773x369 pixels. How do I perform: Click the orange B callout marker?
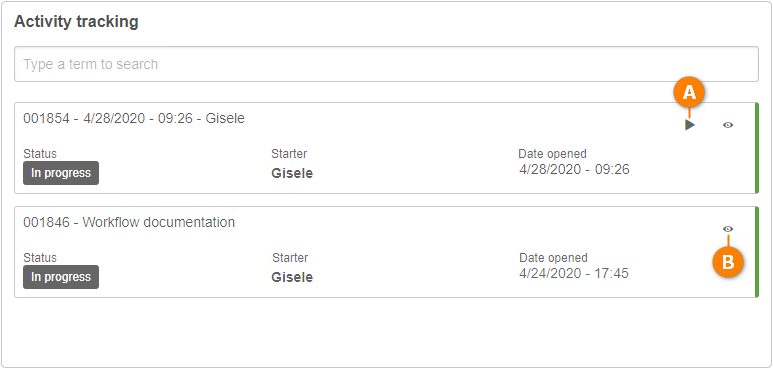728,263
